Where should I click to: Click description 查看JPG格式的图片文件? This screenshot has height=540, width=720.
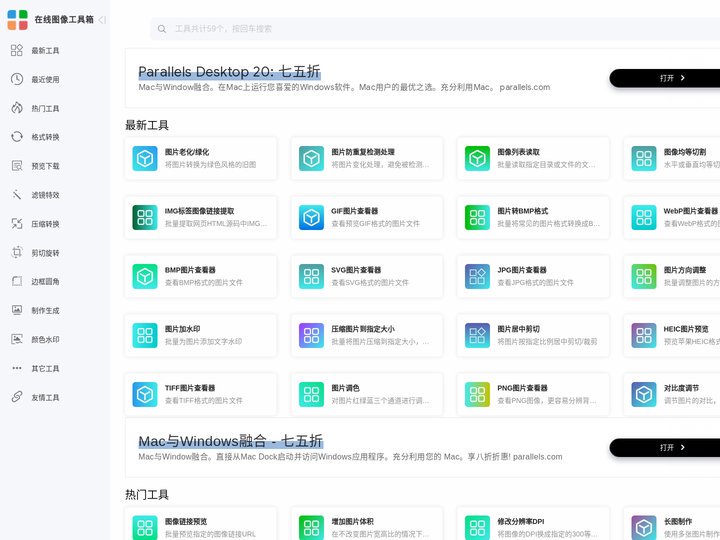click(x=535, y=282)
